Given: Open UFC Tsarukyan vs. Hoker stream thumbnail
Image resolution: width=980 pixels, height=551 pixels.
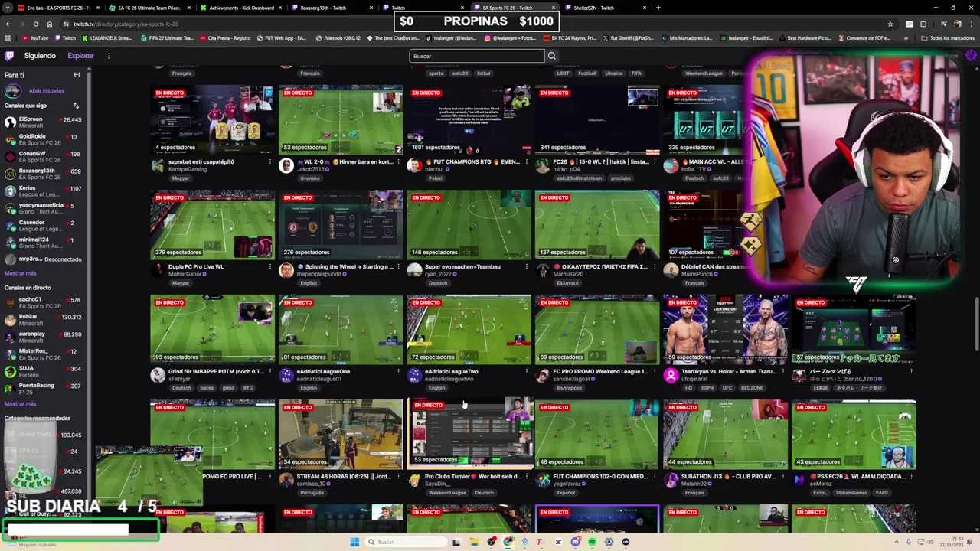Looking at the screenshot, I should point(725,329).
